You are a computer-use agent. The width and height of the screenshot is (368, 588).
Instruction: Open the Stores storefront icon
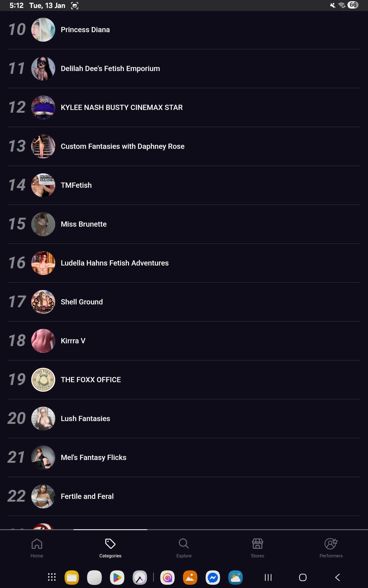pyautogui.click(x=257, y=544)
